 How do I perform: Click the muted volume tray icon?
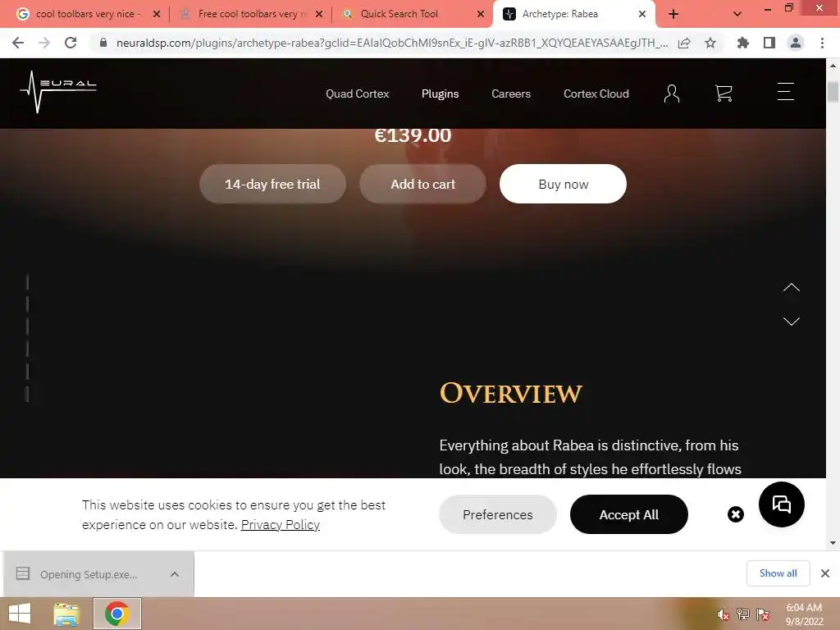[x=723, y=614]
